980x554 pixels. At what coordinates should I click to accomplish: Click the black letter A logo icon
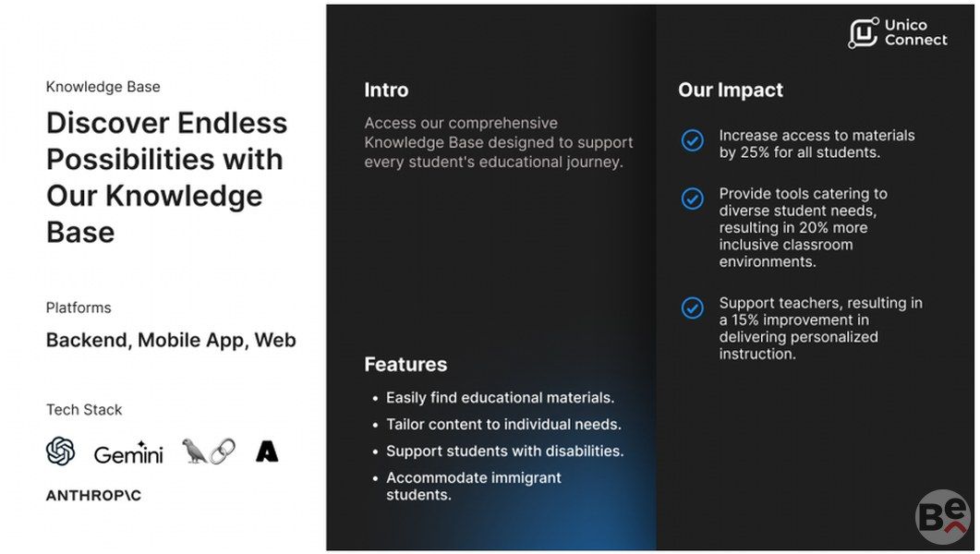pos(267,452)
